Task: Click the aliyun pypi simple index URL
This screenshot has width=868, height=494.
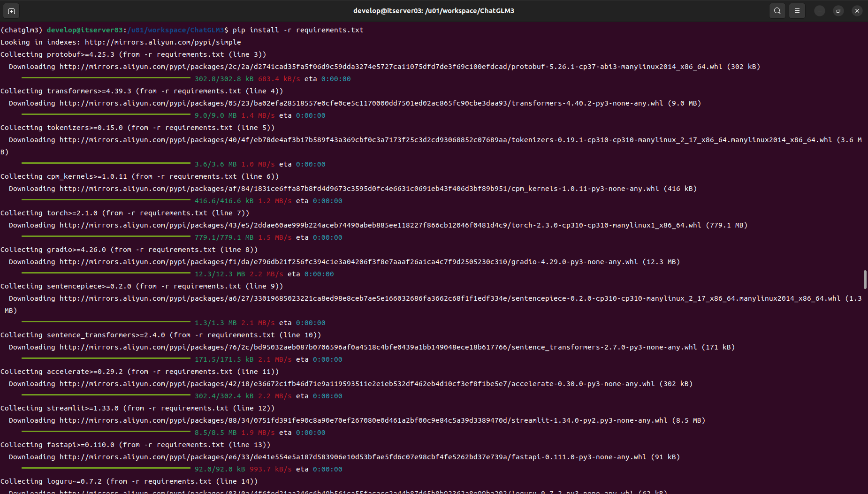Action: point(163,42)
